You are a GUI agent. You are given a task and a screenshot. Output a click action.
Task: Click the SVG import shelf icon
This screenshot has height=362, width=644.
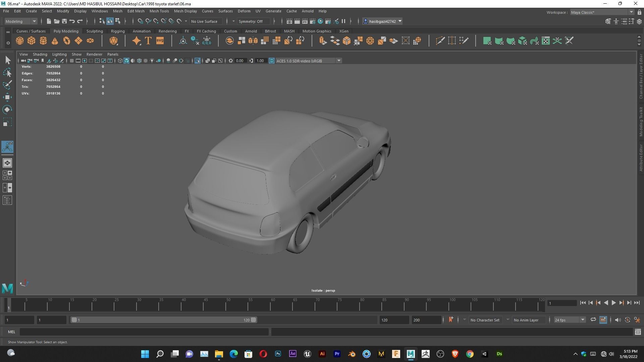pyautogui.click(x=160, y=41)
